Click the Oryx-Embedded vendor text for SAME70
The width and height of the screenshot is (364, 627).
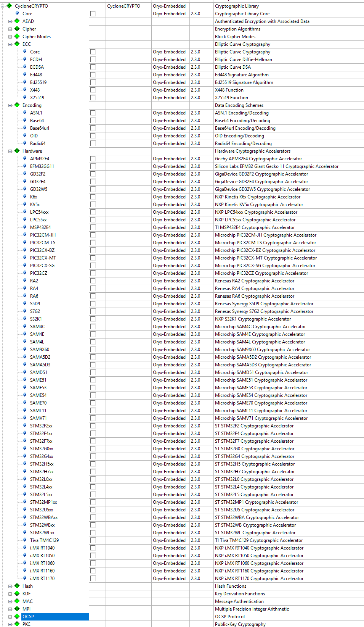[169, 403]
